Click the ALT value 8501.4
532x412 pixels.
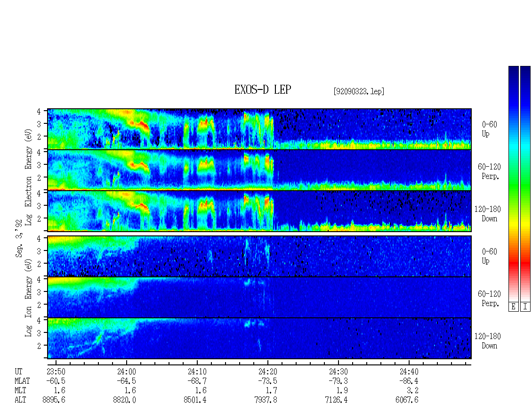click(195, 400)
